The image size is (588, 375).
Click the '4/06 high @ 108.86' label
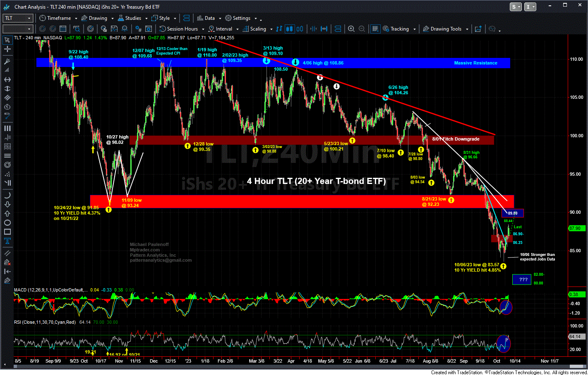point(323,63)
